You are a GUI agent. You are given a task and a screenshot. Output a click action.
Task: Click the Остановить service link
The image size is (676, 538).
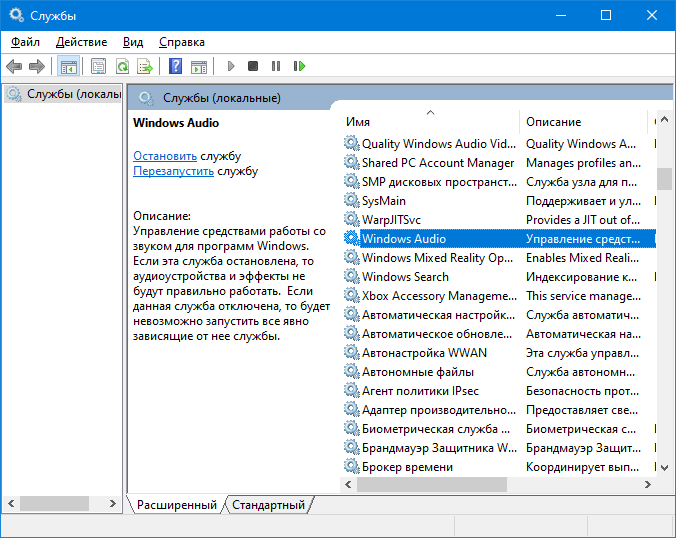(x=165, y=156)
